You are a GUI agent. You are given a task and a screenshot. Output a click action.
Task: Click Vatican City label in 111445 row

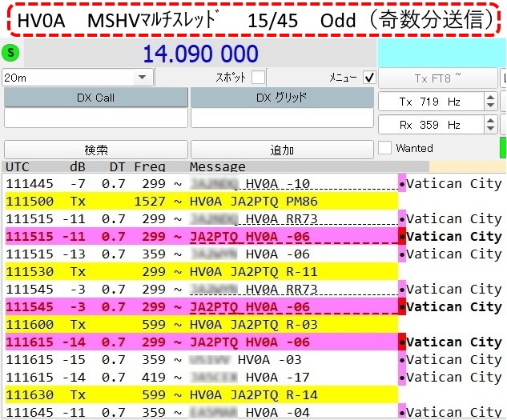coord(454,183)
